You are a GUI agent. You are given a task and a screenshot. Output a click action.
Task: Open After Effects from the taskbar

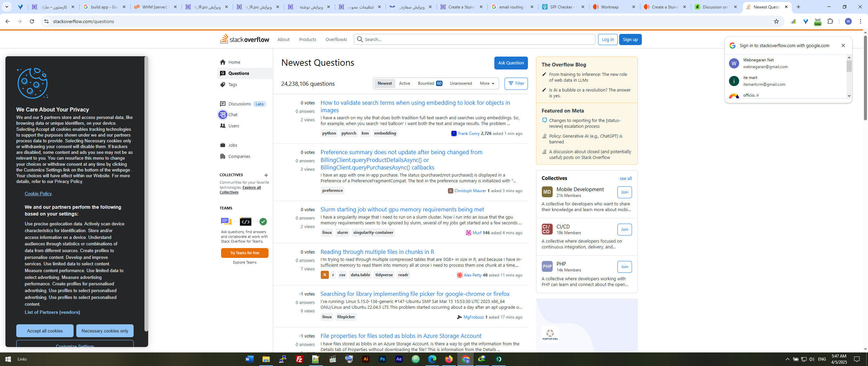click(x=399, y=359)
